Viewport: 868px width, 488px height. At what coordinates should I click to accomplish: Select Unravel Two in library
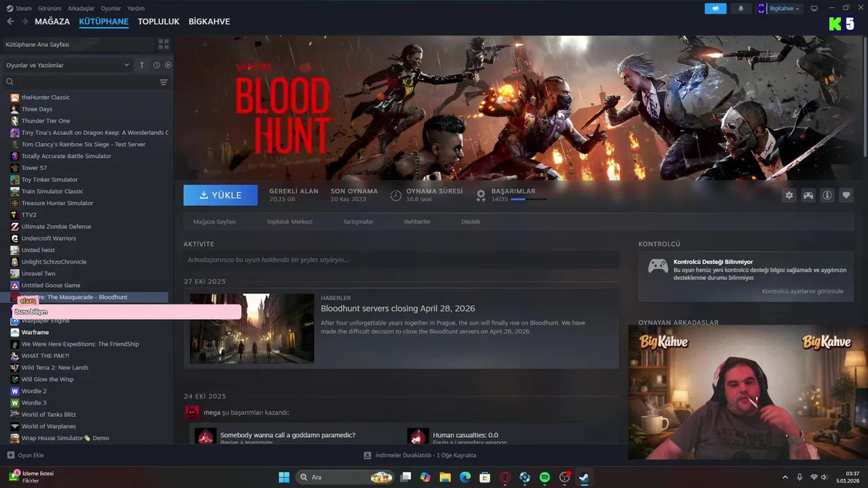(x=38, y=274)
